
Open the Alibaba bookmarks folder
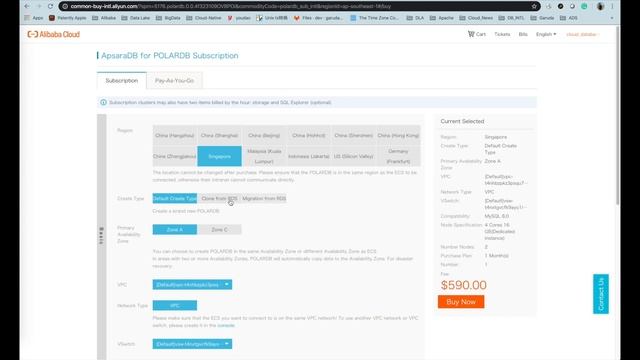tap(104, 18)
